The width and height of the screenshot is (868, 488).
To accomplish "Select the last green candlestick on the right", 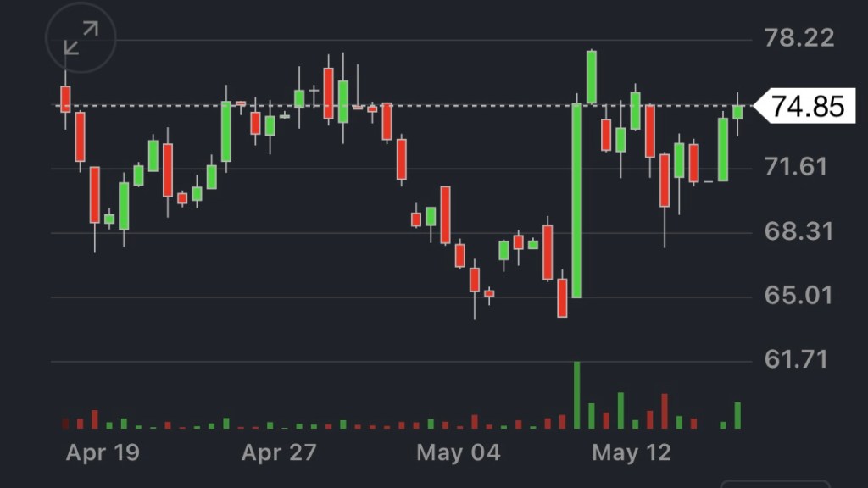I will point(737,112).
